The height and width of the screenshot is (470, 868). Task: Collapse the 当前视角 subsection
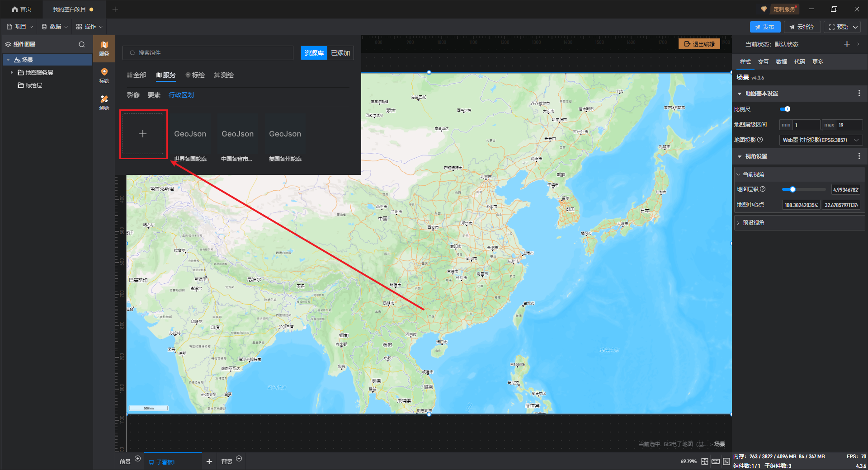click(x=738, y=174)
